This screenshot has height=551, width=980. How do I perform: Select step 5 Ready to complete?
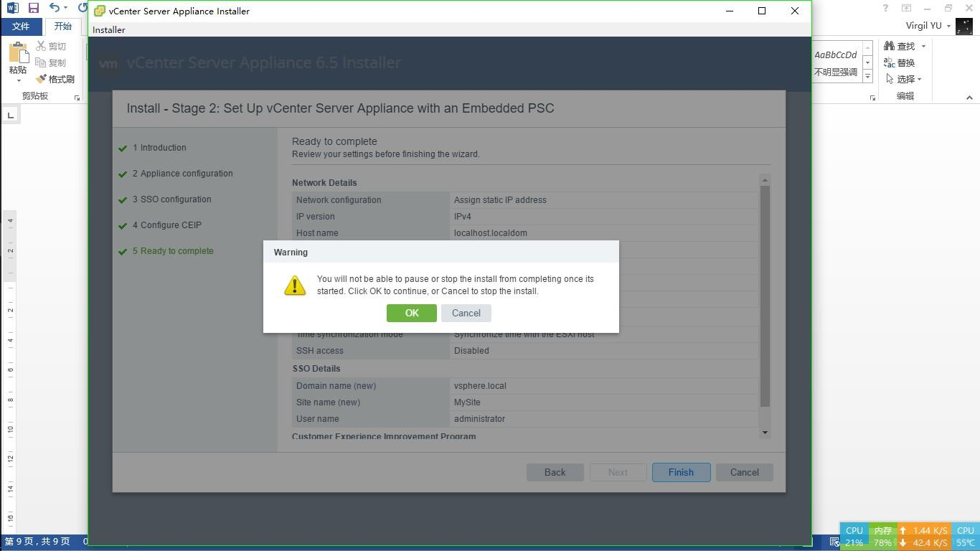tap(173, 251)
